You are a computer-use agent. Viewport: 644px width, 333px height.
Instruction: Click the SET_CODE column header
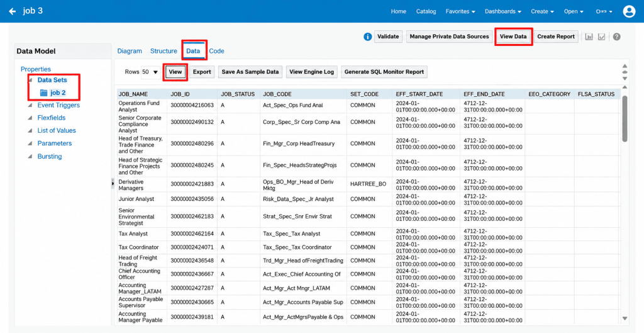(x=370, y=94)
